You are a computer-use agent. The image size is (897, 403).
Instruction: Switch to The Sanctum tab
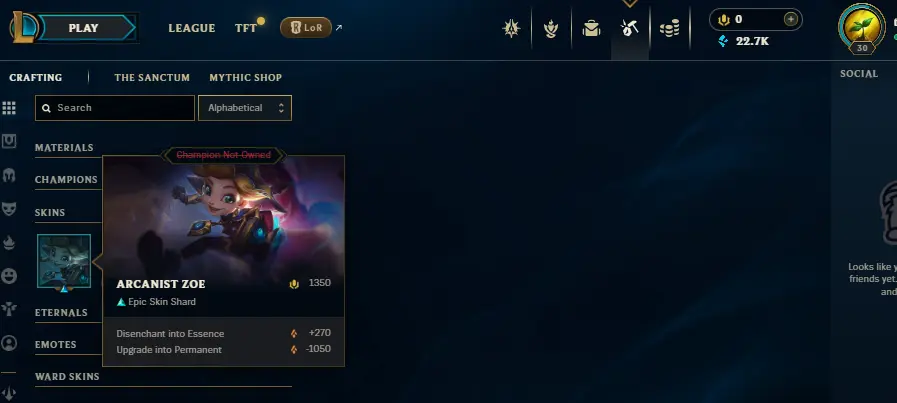point(152,77)
